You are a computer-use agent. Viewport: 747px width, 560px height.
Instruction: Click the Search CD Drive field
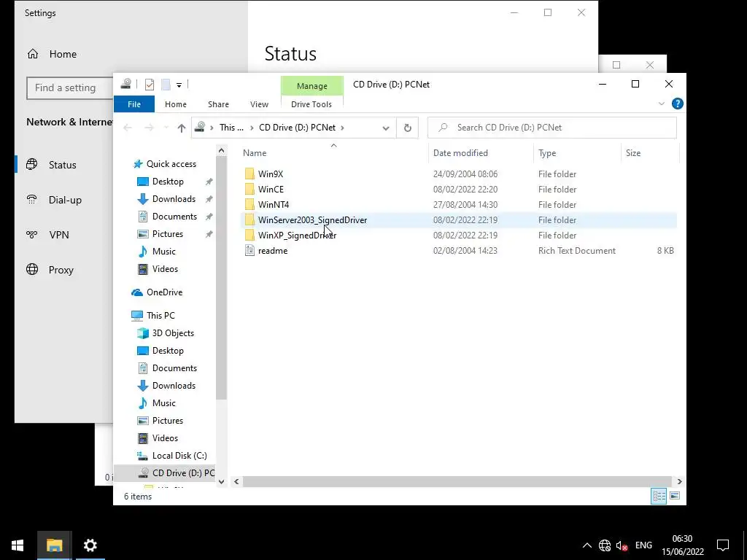pyautogui.click(x=552, y=128)
